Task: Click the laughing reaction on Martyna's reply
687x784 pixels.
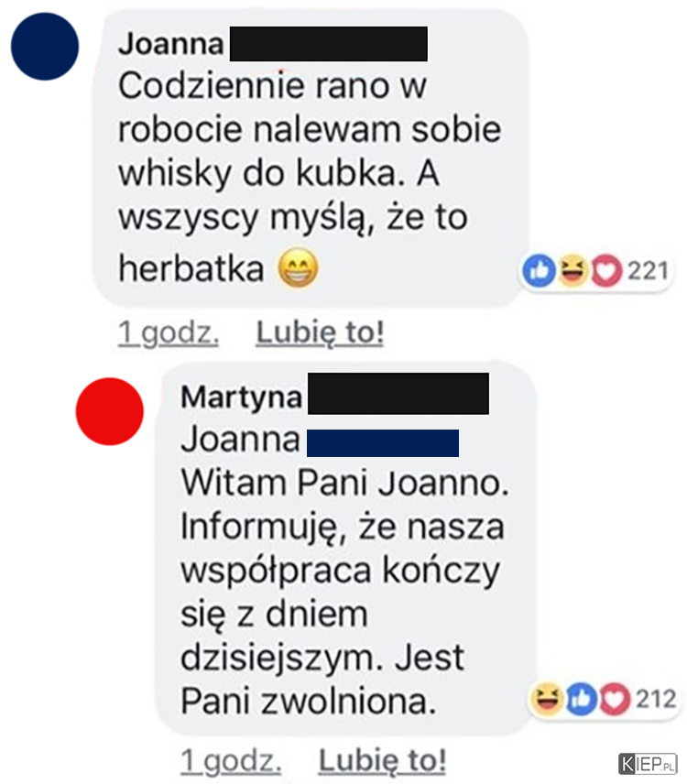Action: [x=547, y=698]
